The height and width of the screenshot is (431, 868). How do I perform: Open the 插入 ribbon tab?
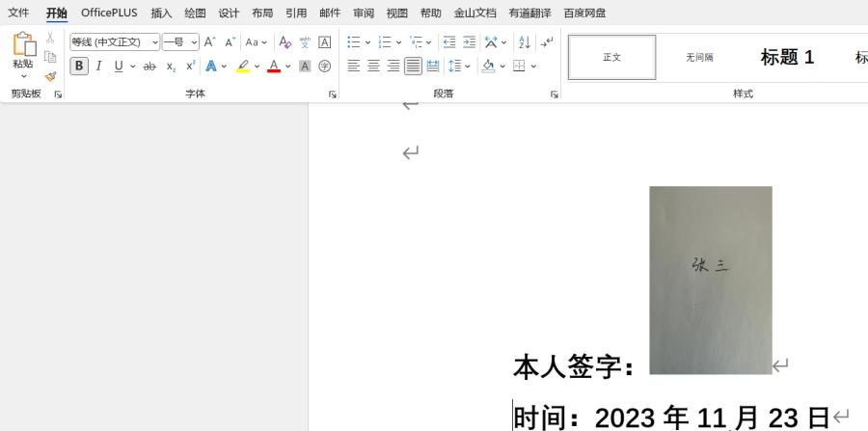(x=161, y=13)
